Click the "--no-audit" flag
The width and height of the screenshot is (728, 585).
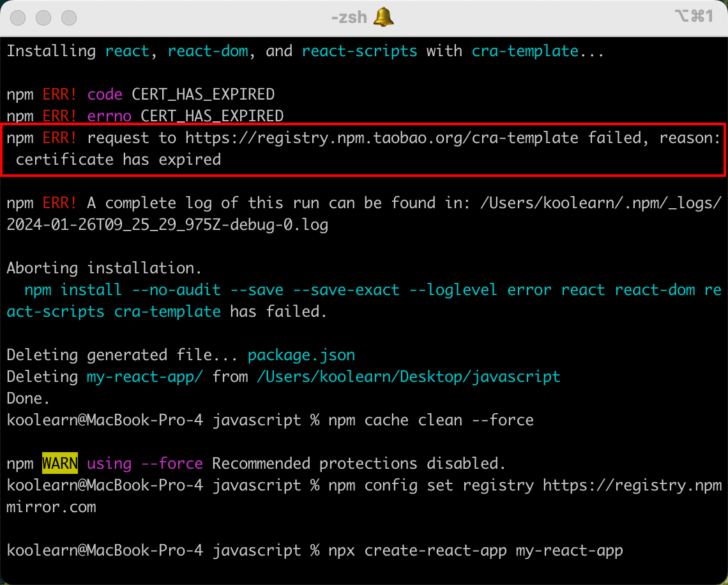(x=176, y=290)
